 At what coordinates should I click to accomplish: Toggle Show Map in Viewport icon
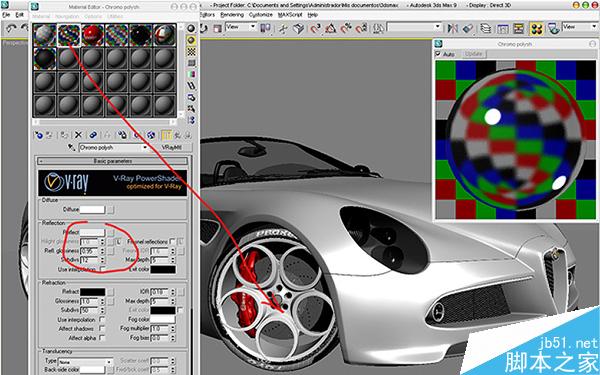[151, 135]
